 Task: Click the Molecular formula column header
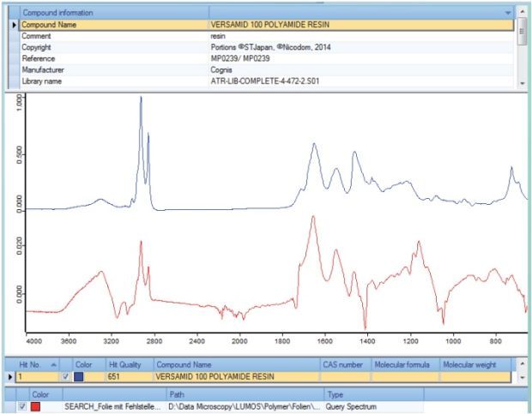click(403, 364)
